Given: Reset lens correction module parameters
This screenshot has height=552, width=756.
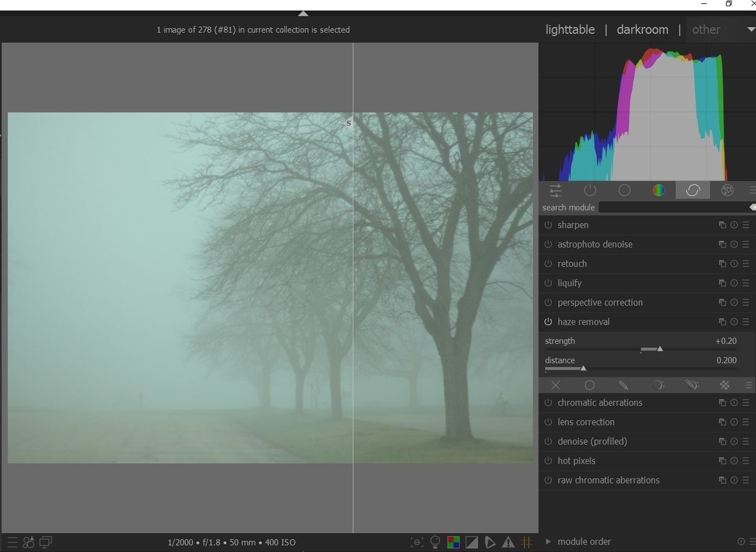Looking at the screenshot, I should click(x=734, y=422).
